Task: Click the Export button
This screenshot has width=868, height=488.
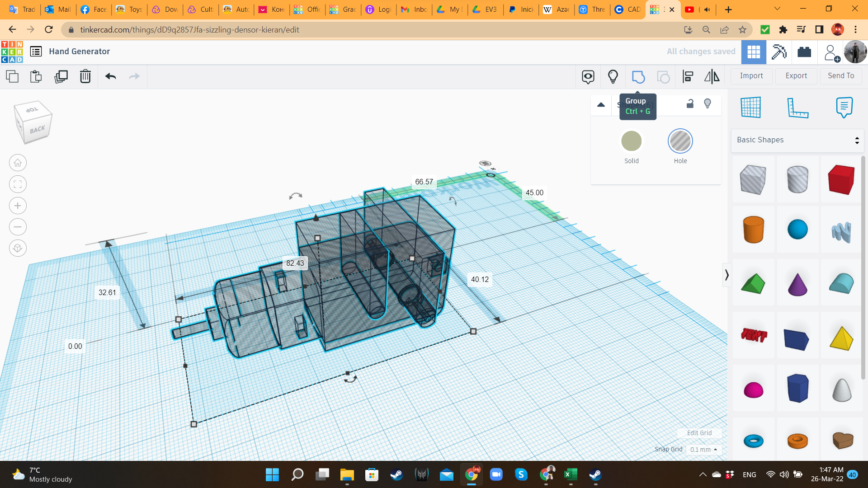Action: tap(796, 76)
